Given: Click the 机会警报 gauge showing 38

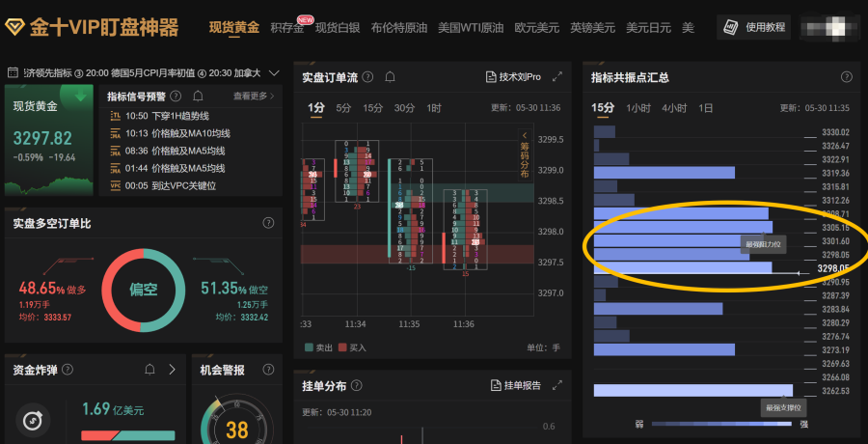Looking at the screenshot, I should 237,421.
